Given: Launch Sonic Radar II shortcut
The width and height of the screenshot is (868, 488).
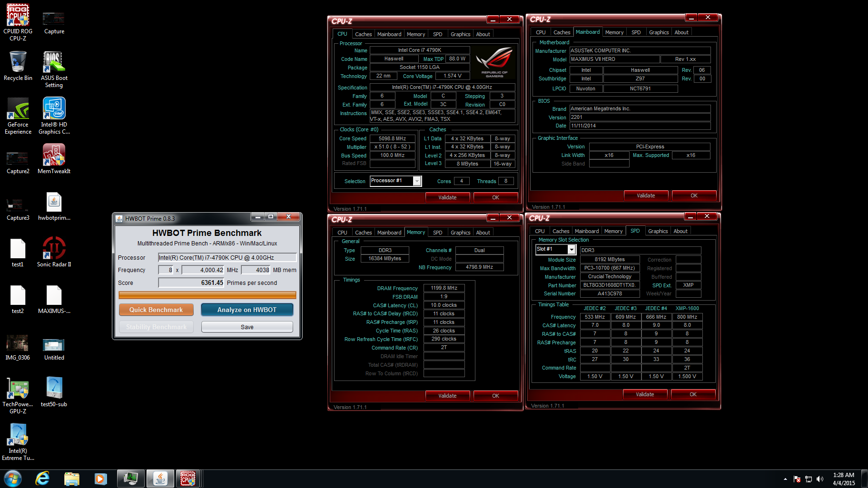Looking at the screenshot, I should [54, 252].
